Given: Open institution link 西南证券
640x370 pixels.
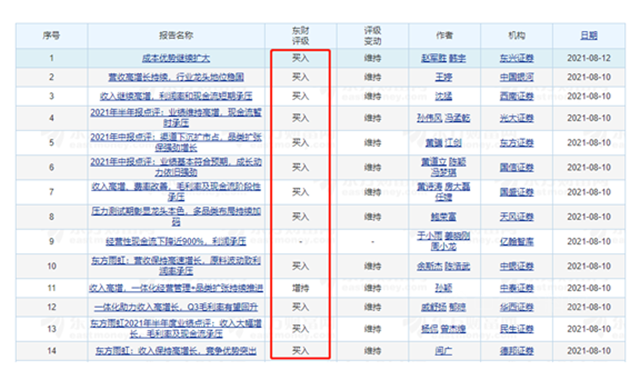Looking at the screenshot, I should point(517,96).
